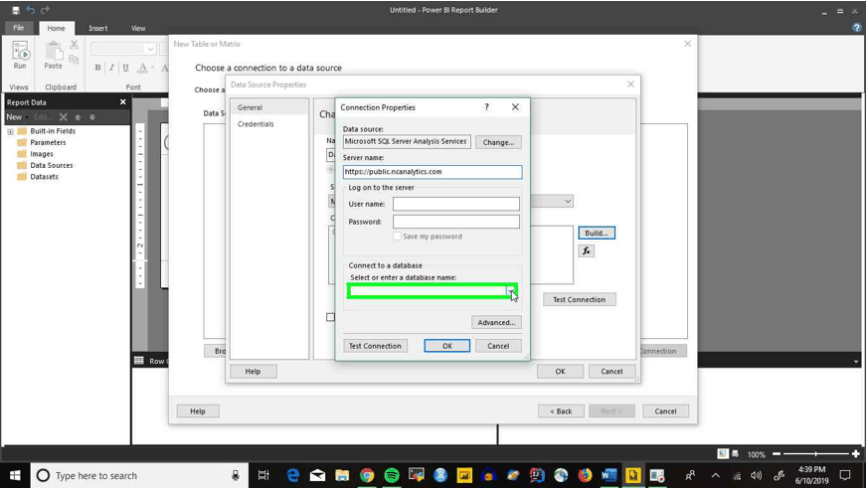
Task: Open Spotify from taskbar
Action: click(x=392, y=476)
